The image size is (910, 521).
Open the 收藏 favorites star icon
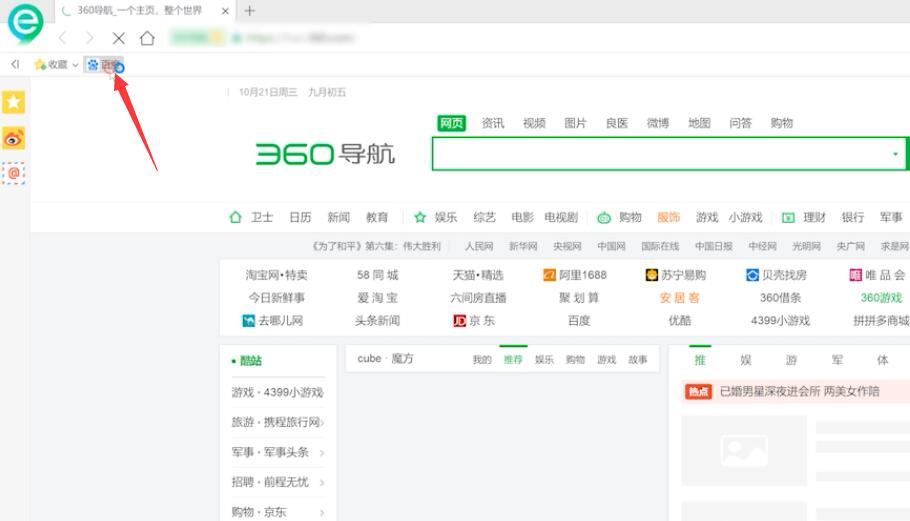pos(39,64)
